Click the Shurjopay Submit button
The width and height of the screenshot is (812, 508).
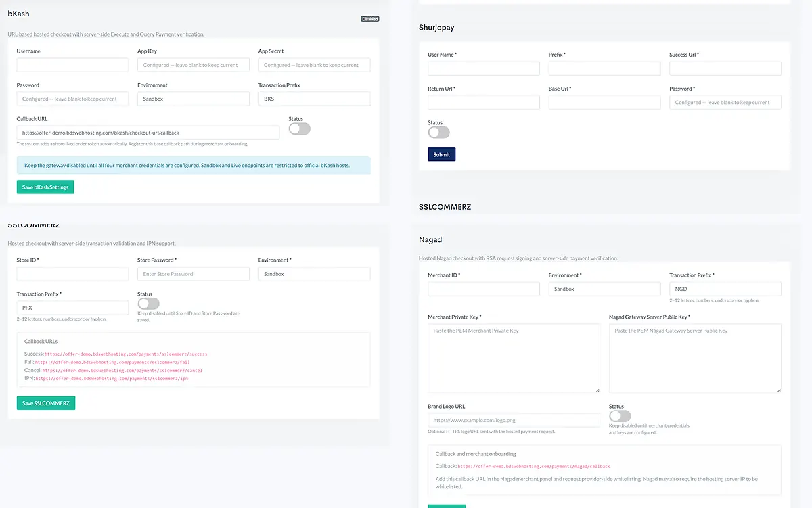(x=442, y=154)
